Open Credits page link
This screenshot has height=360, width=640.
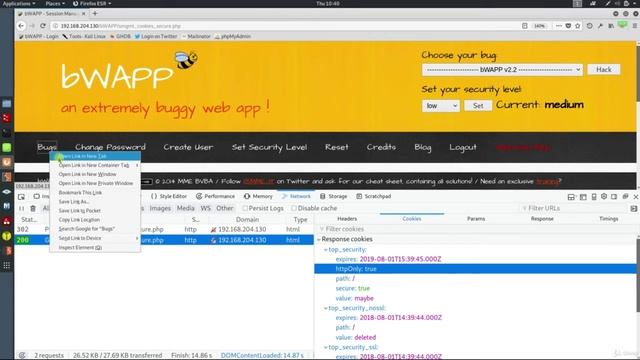pyautogui.click(x=381, y=147)
